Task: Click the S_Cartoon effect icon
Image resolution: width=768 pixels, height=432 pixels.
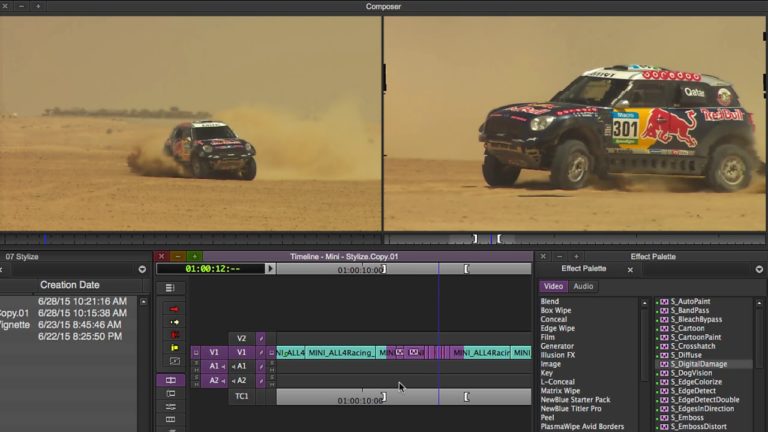Action: coord(664,328)
